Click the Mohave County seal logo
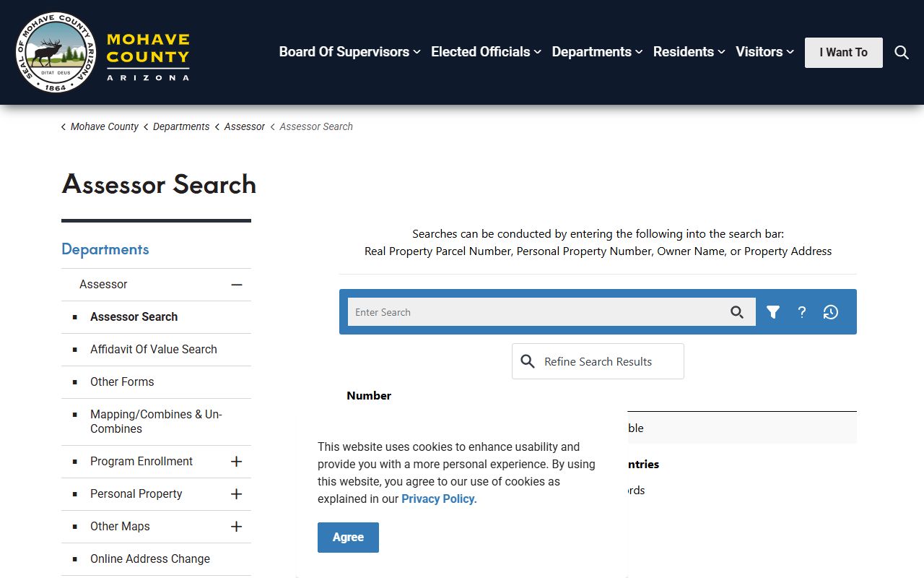The height and width of the screenshot is (578, 924). tap(56, 52)
